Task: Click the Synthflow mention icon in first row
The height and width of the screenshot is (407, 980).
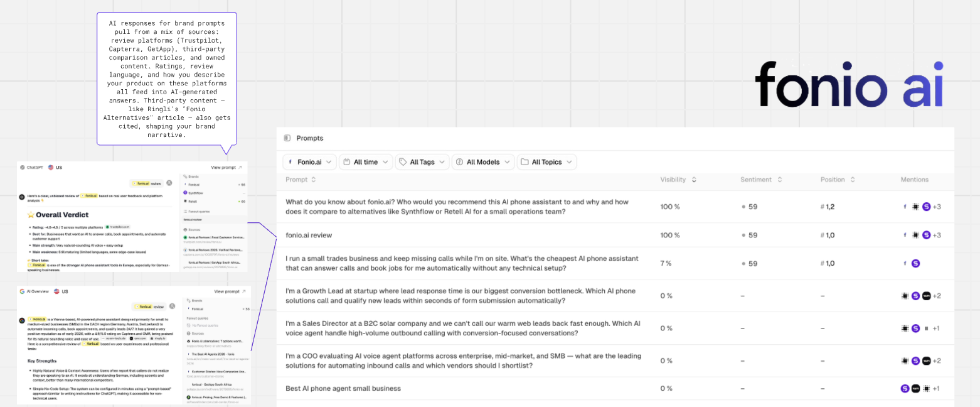Action: (x=927, y=207)
